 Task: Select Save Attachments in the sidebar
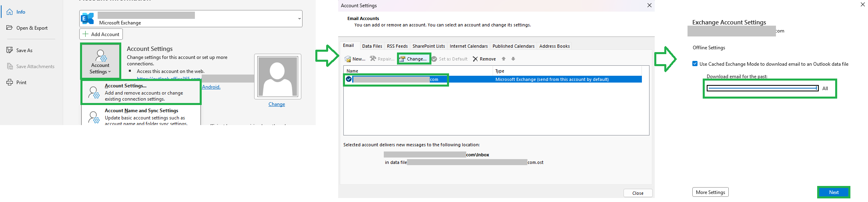(35, 67)
